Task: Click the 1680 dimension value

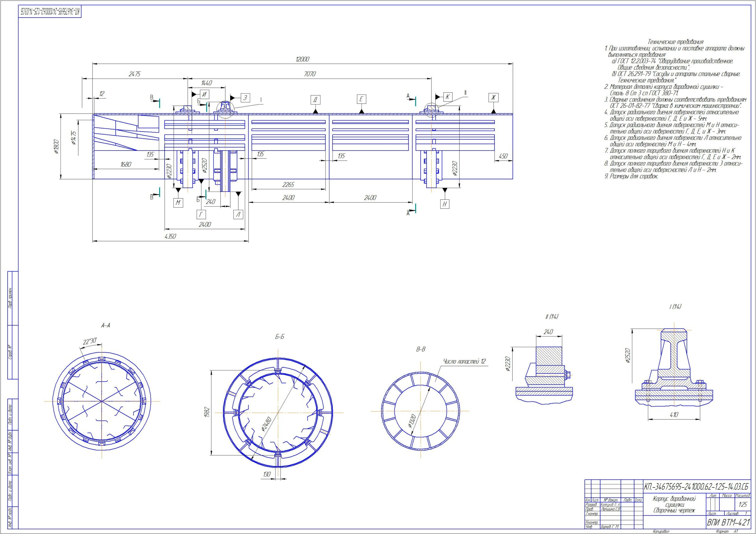Action: pyautogui.click(x=126, y=164)
